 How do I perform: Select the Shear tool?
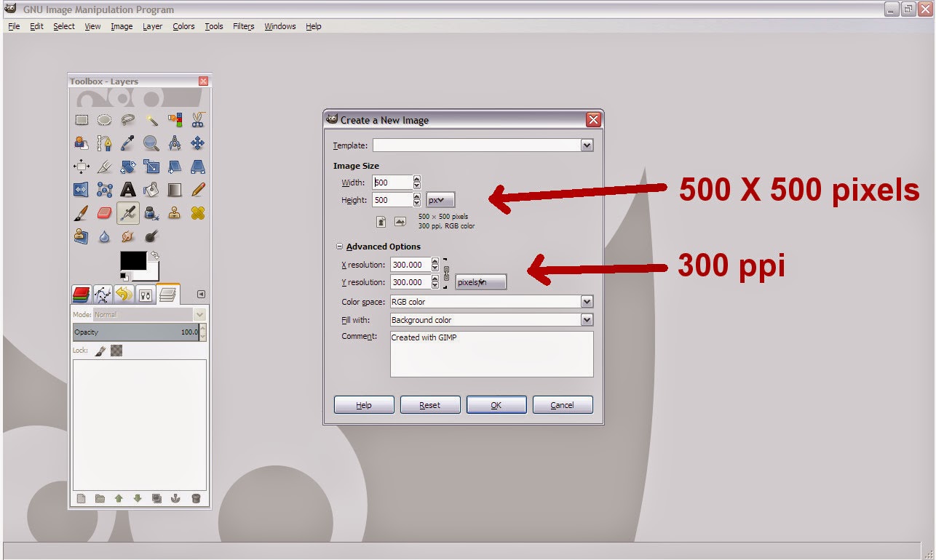tap(175, 167)
